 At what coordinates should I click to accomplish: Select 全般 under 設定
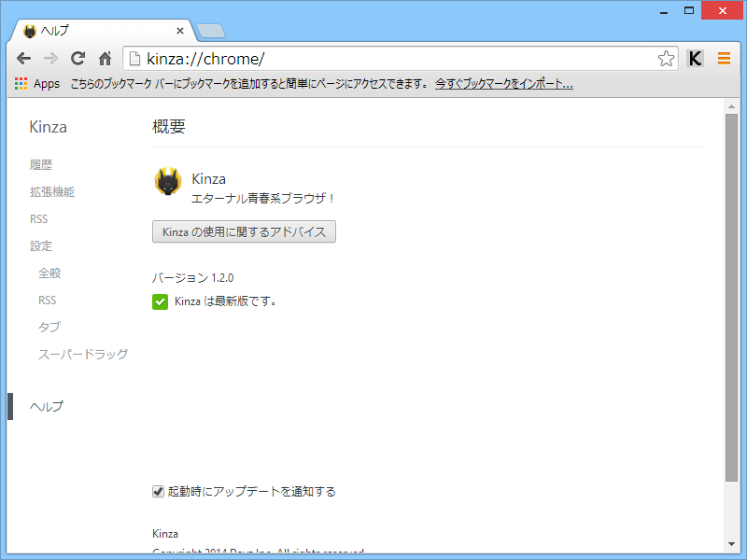point(49,273)
